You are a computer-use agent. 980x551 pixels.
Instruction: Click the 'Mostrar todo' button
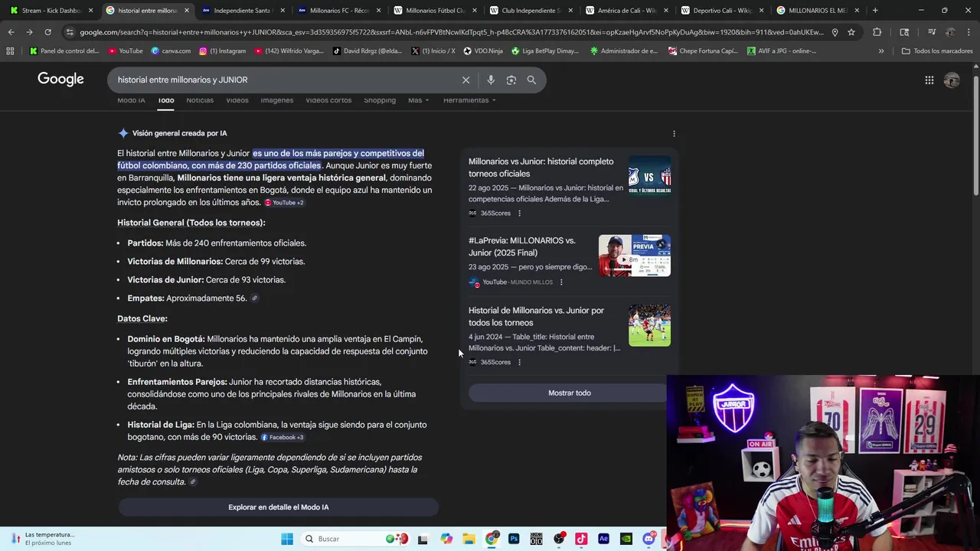[x=569, y=393]
